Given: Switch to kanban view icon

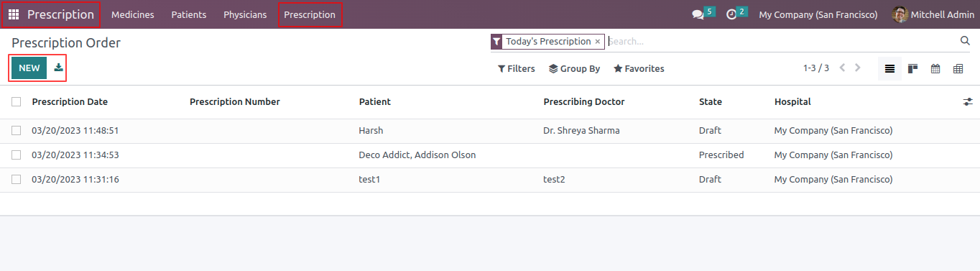Looking at the screenshot, I should click(912, 68).
